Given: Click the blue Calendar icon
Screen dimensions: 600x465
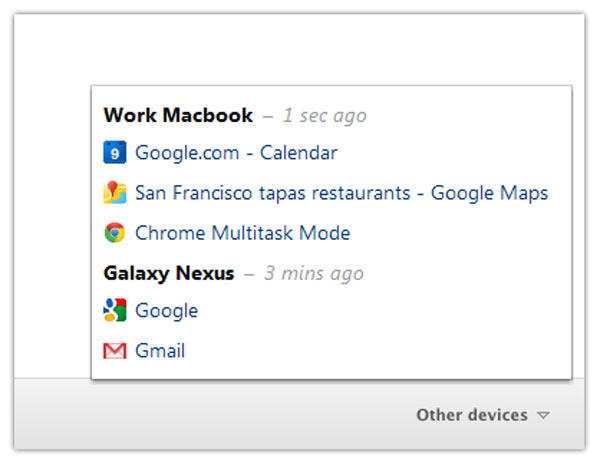Looking at the screenshot, I should (x=114, y=153).
